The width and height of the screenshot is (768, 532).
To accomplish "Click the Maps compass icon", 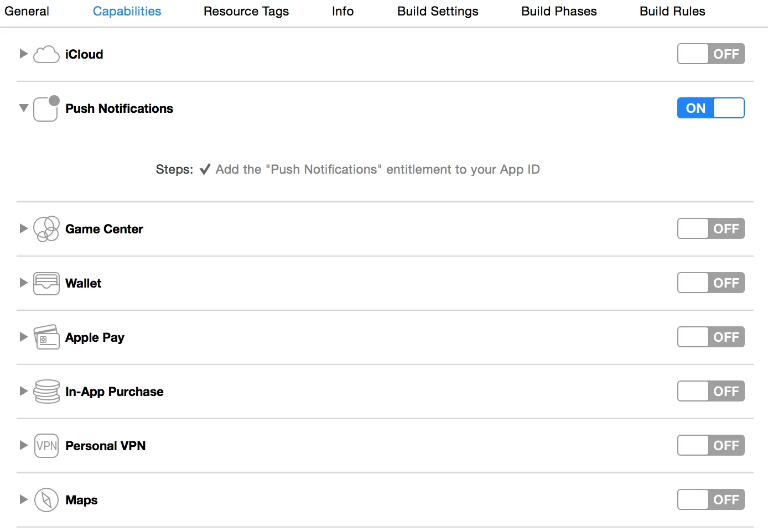I will (x=46, y=500).
